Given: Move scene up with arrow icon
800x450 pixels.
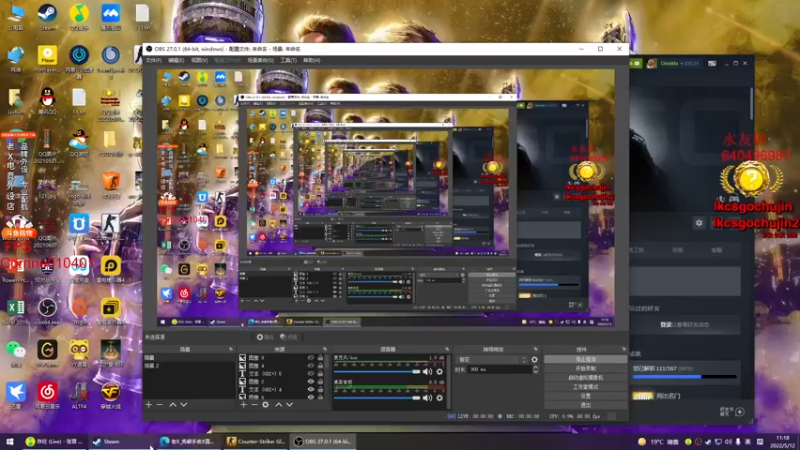Looking at the screenshot, I should (x=173, y=405).
